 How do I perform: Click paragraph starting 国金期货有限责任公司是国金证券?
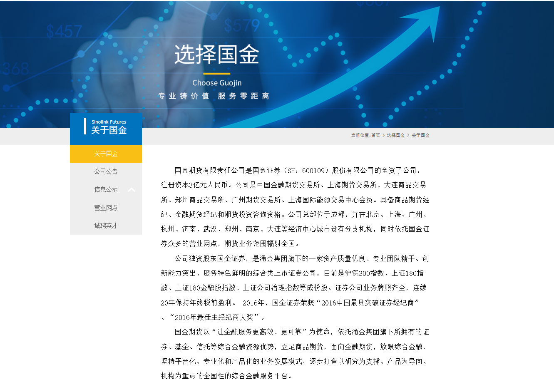click(x=295, y=207)
